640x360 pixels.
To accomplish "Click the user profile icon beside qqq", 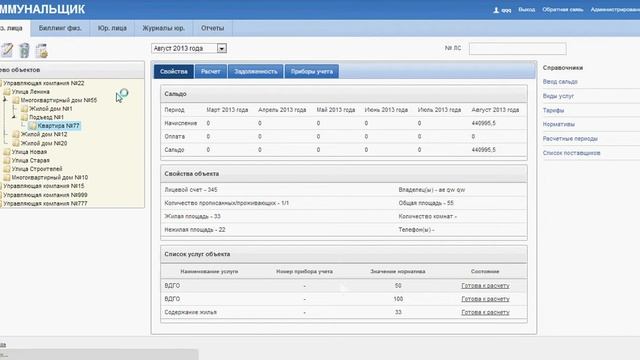I will pos(496,10).
